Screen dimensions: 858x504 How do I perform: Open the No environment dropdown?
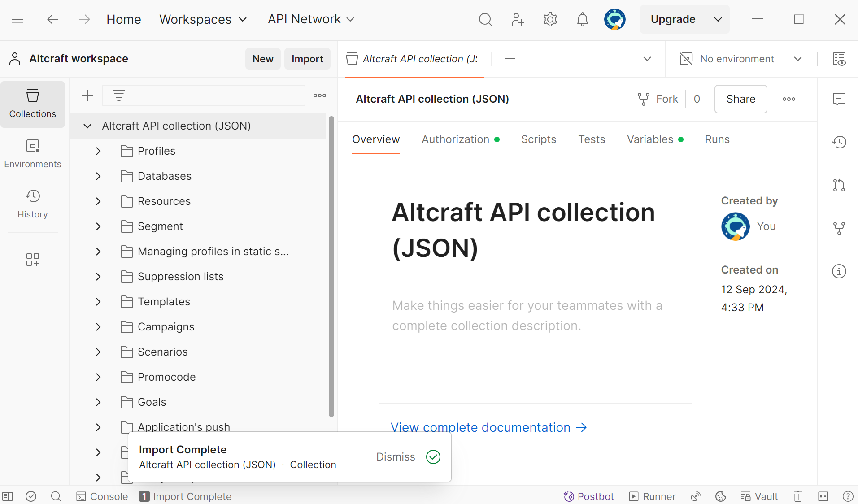pyautogui.click(x=741, y=59)
